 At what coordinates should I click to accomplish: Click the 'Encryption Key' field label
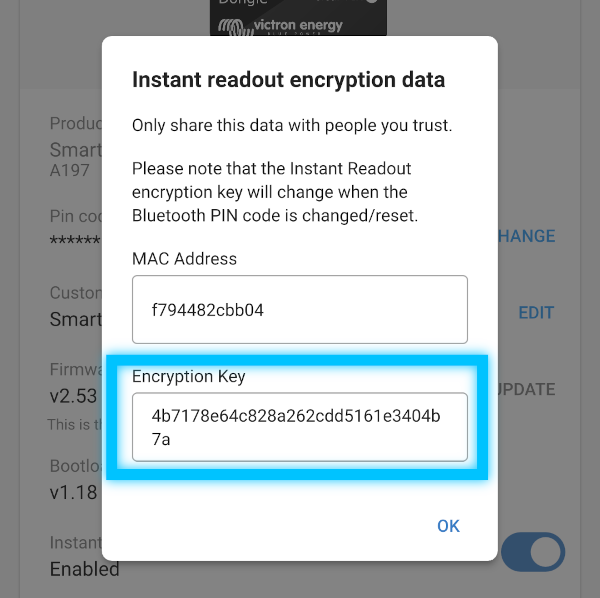(188, 377)
